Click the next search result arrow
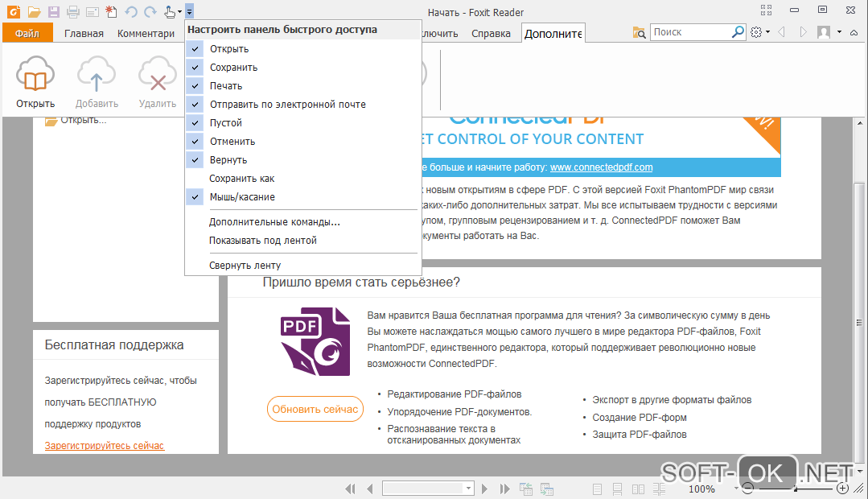868x499 pixels. coord(803,32)
